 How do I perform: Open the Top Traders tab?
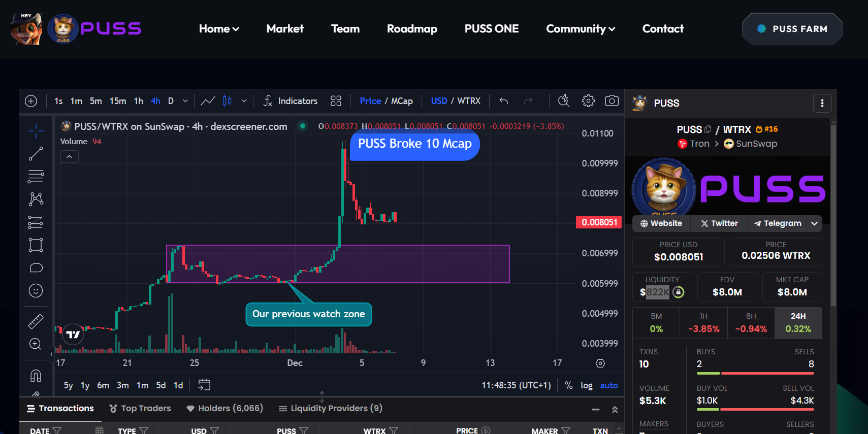point(140,409)
